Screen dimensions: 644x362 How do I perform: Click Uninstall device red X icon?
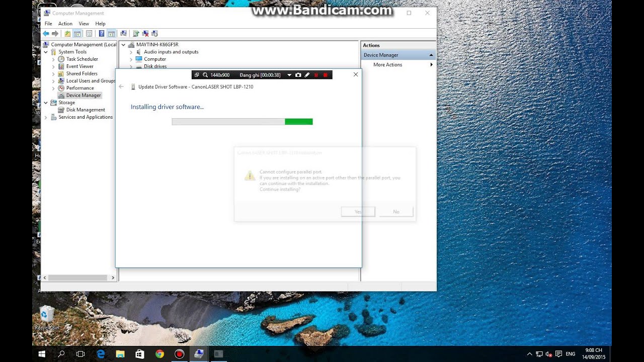[x=145, y=34]
